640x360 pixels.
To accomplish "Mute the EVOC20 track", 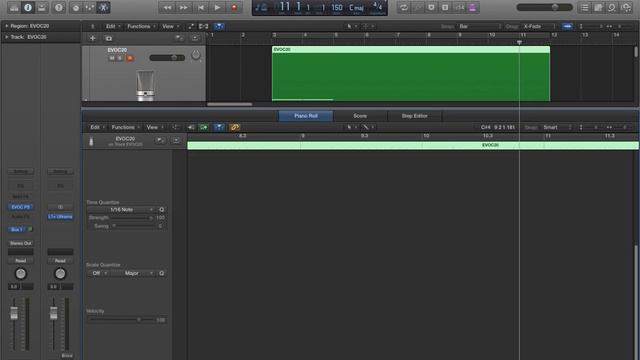I will coord(112,58).
